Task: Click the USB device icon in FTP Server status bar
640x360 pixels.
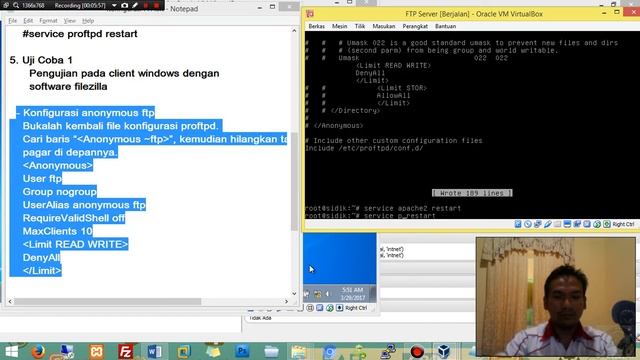Action: pyautogui.click(x=548, y=224)
